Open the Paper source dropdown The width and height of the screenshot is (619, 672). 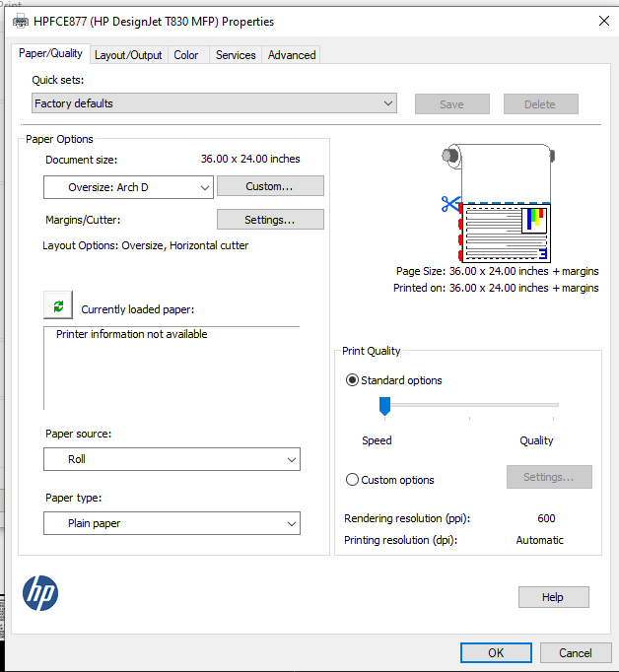pyautogui.click(x=172, y=459)
